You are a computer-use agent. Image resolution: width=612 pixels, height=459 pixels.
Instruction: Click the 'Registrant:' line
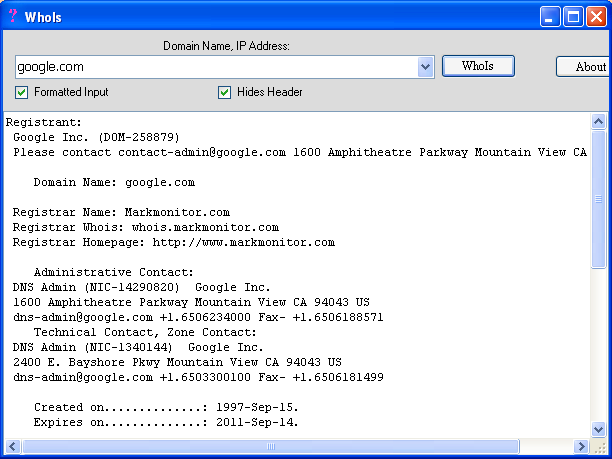(44, 122)
